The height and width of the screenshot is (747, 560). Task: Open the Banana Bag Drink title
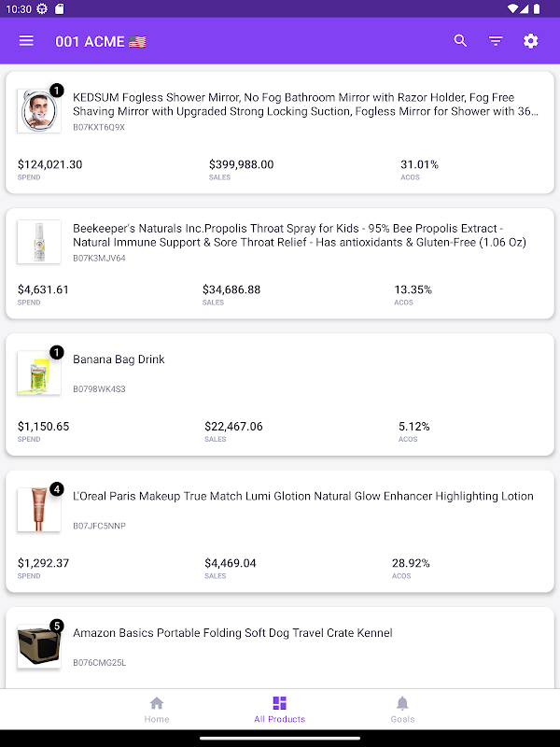(119, 359)
